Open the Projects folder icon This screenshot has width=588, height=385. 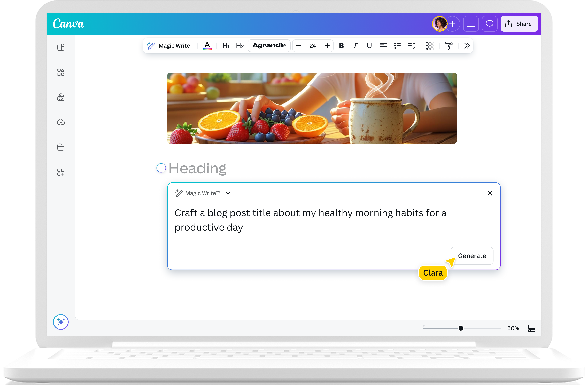point(61,147)
